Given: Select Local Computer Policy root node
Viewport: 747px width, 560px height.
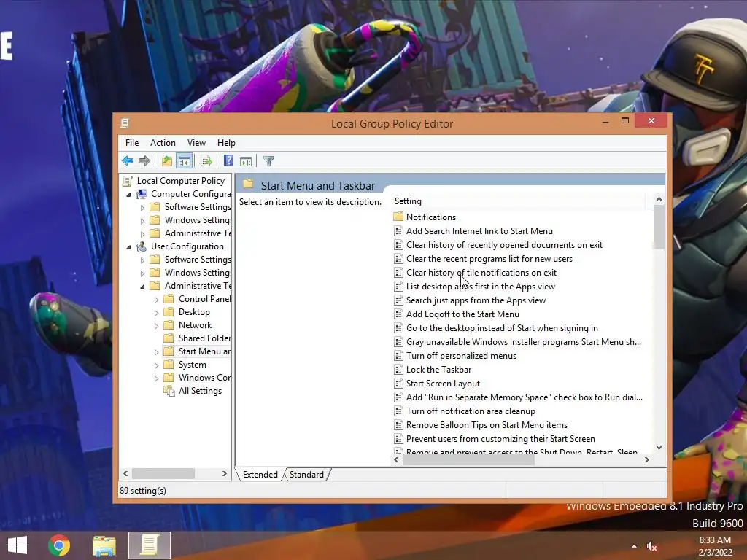Looking at the screenshot, I should [181, 181].
